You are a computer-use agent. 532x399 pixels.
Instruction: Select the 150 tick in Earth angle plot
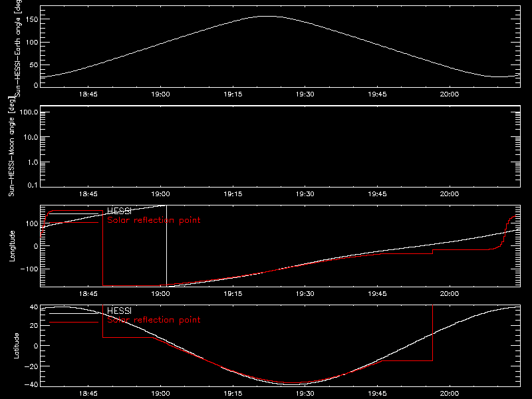pyautogui.click(x=31, y=19)
